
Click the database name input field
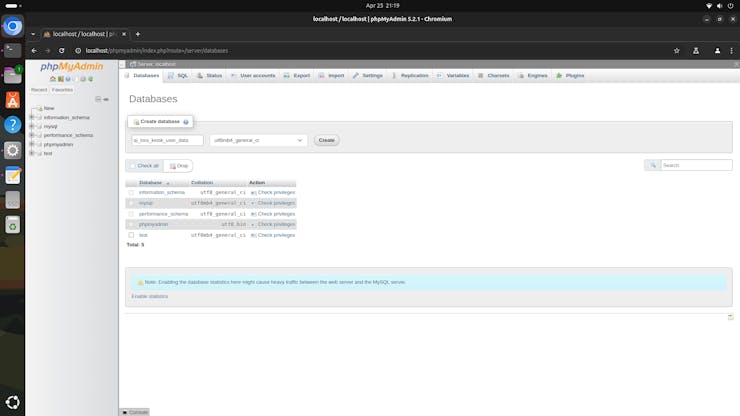[167, 140]
